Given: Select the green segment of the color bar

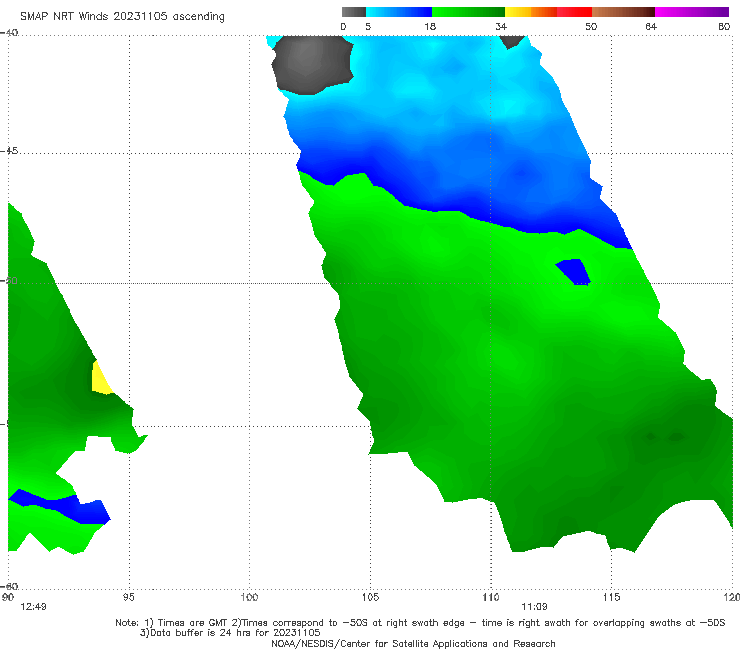Looking at the screenshot, I should pos(468,12).
